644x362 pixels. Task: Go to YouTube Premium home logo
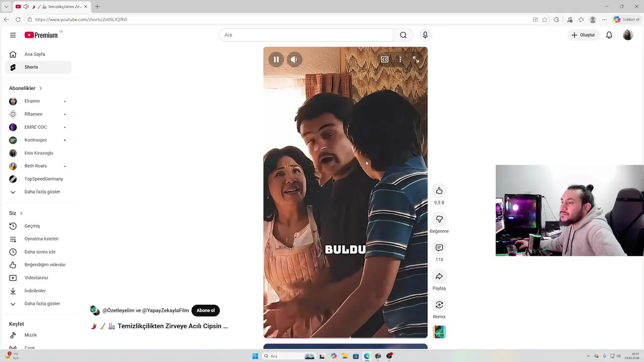tap(42, 35)
